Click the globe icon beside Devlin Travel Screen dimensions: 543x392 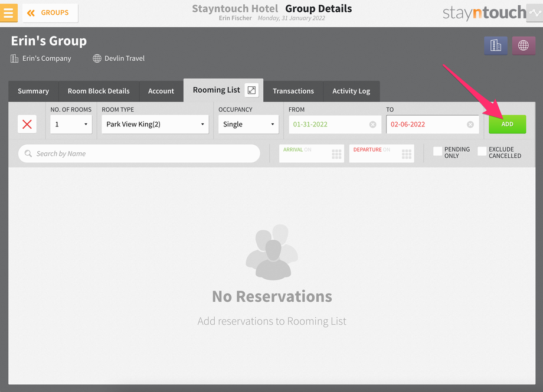click(x=97, y=58)
